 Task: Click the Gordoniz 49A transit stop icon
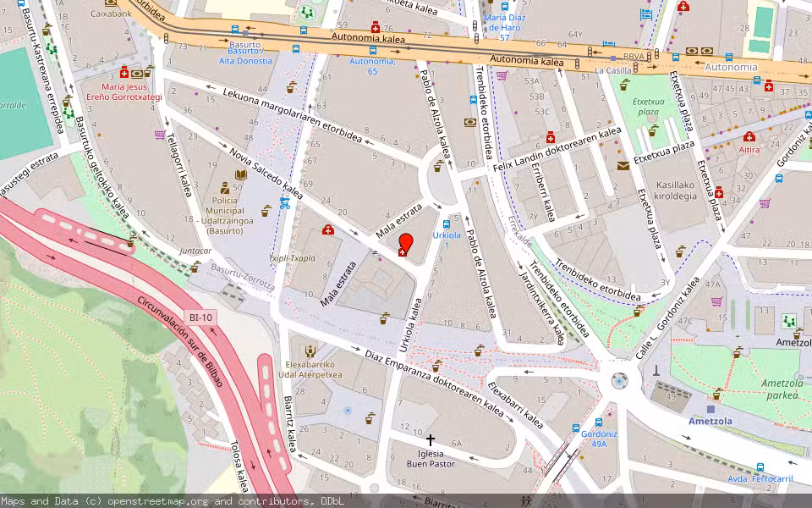pos(599,422)
